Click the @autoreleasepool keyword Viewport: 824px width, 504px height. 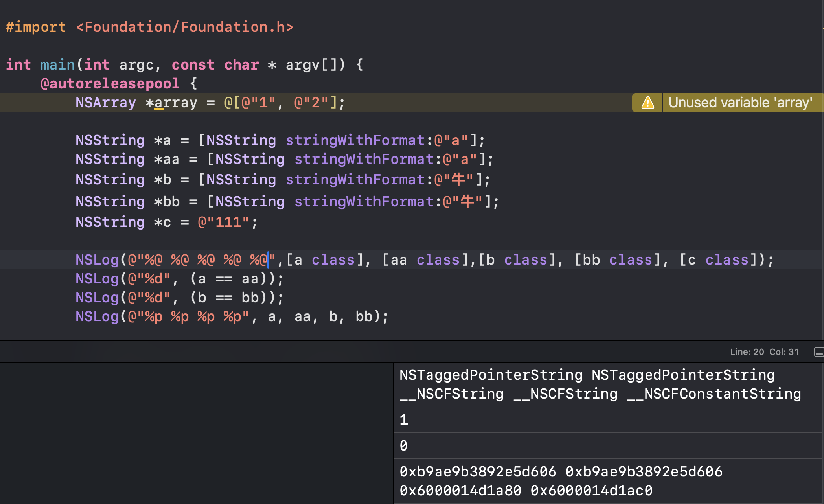(x=110, y=84)
